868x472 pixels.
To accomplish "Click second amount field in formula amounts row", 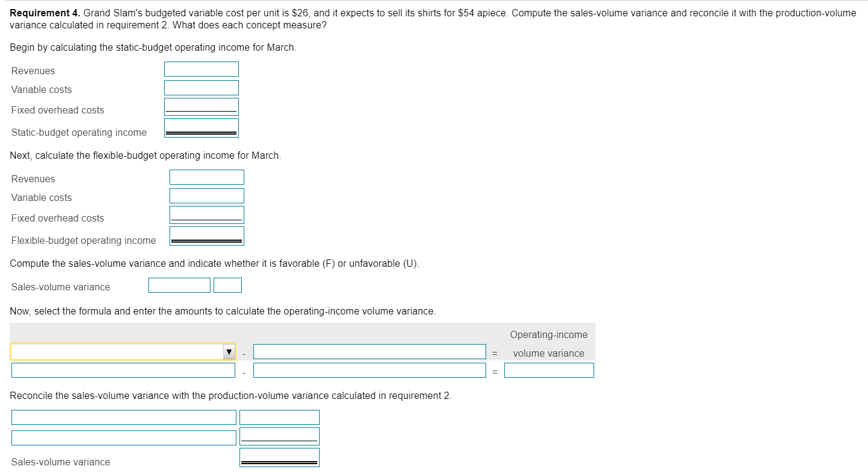I will click(x=370, y=370).
